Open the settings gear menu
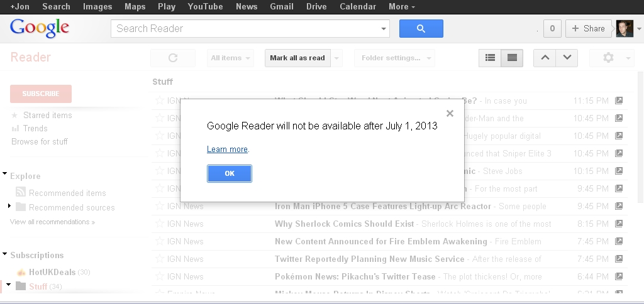Image resolution: width=644 pixels, height=304 pixels. [x=608, y=58]
